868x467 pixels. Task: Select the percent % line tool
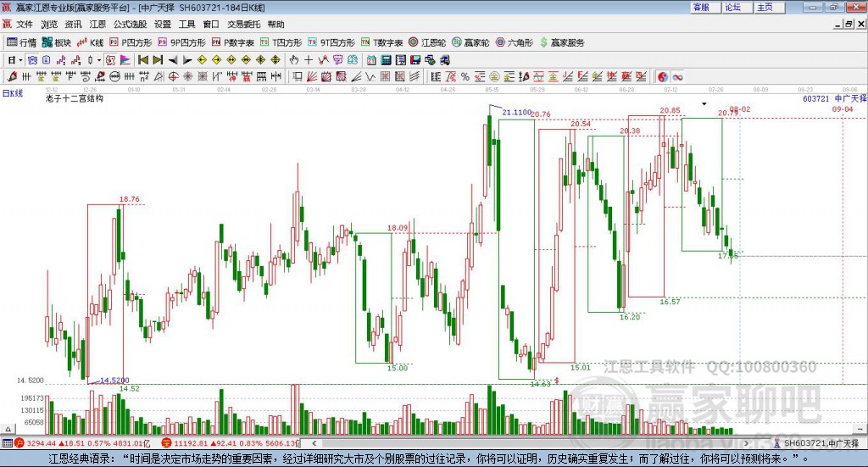[x=465, y=77]
